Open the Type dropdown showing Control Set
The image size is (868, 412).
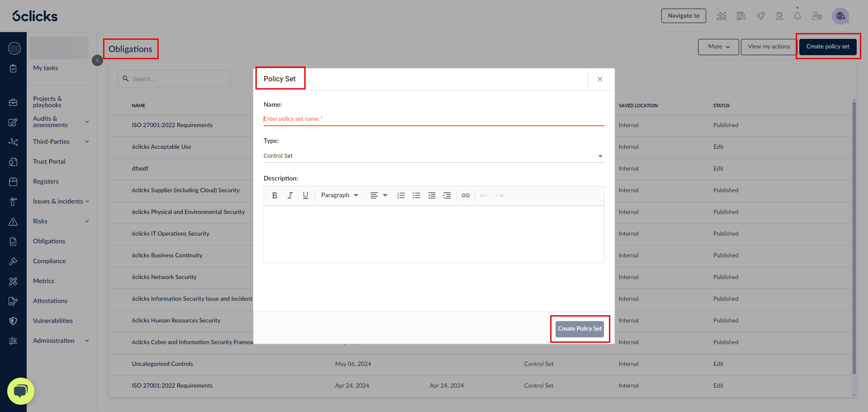[434, 156]
